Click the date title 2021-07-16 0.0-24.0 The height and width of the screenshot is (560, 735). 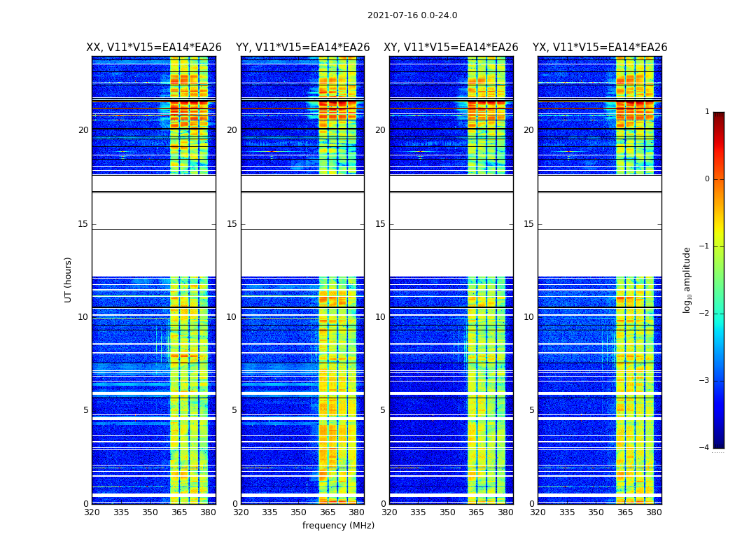coord(412,15)
